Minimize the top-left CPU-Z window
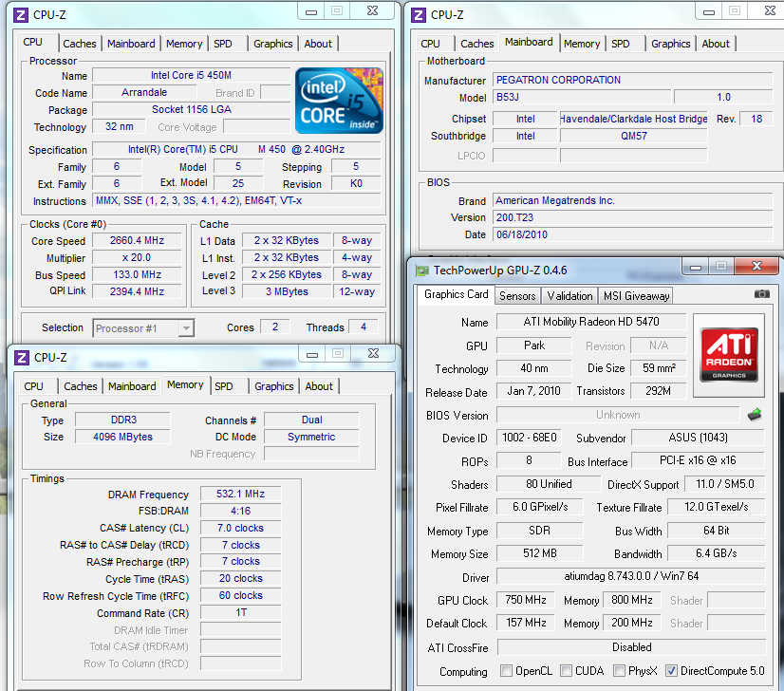This screenshot has width=784, height=691. 311,11
